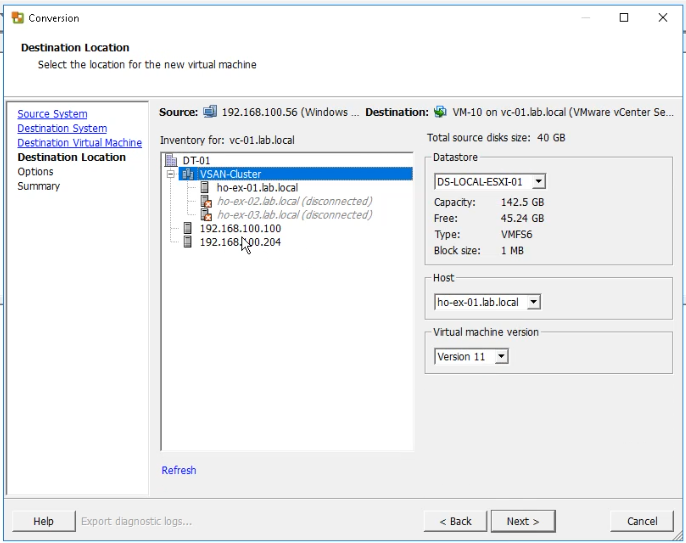This screenshot has width=686, height=543.
Task: Click the 45.24 GB free value
Action: (522, 218)
